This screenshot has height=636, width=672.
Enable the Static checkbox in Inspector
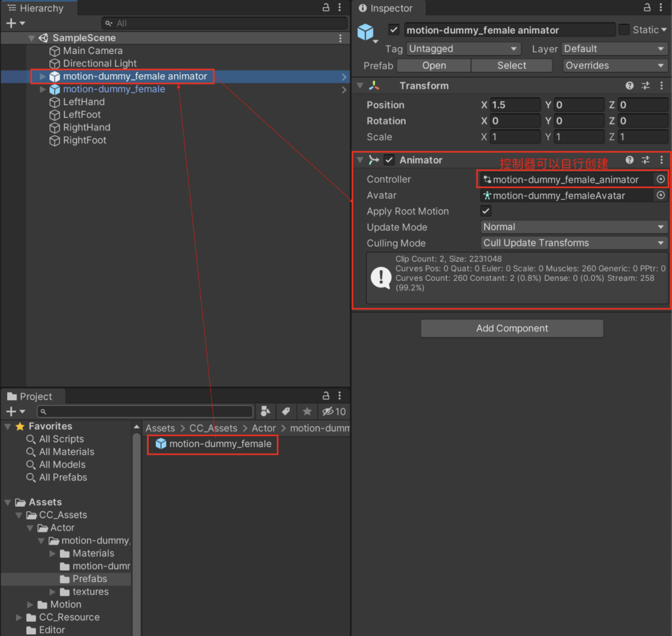click(624, 30)
